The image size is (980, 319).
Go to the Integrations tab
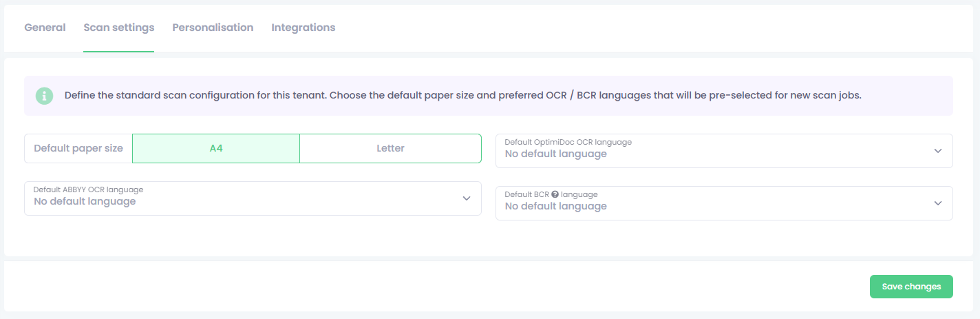[303, 28]
